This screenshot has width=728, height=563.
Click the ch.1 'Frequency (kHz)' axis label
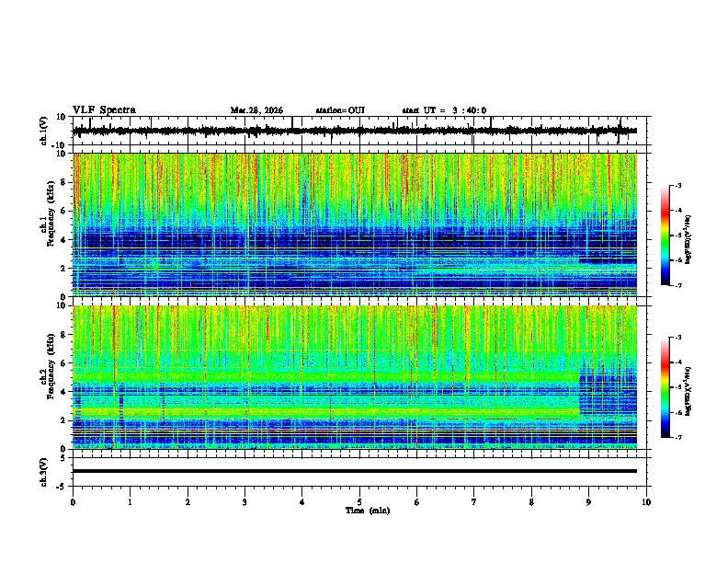tap(51, 213)
